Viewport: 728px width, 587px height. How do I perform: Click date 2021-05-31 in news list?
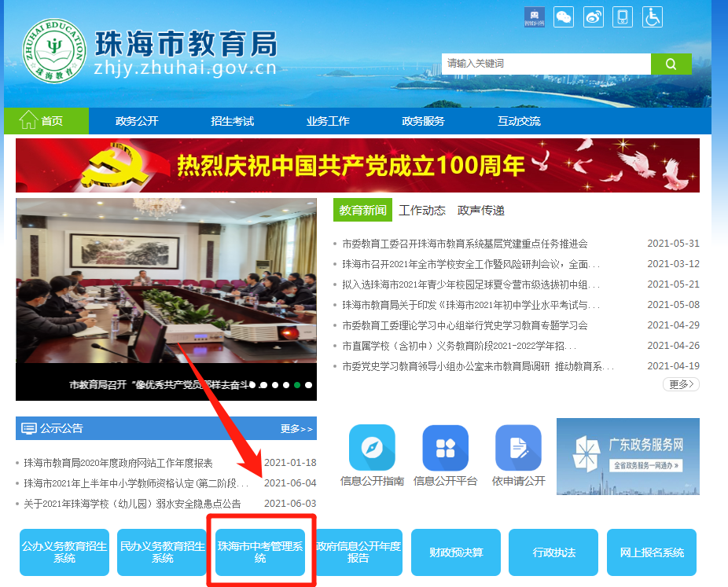tap(673, 243)
